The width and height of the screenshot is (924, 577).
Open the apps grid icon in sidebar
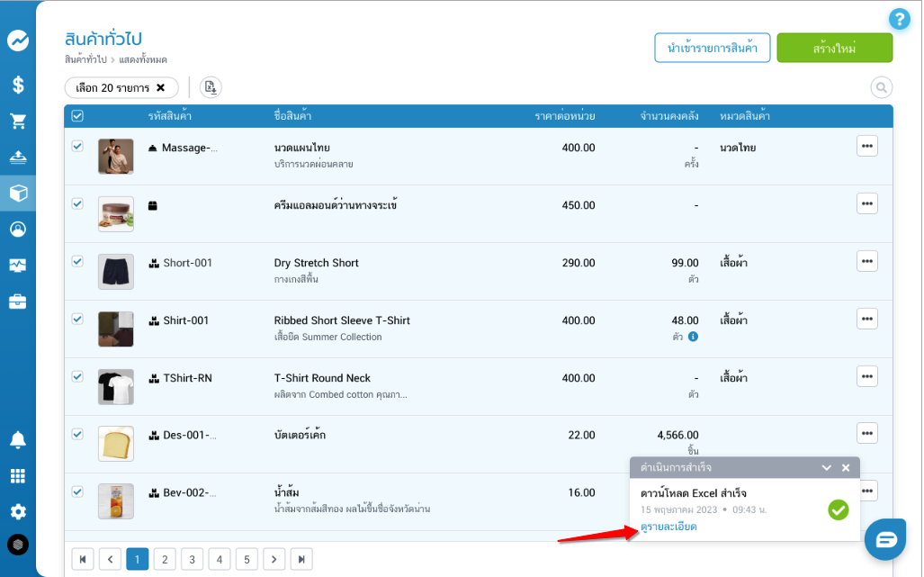pyautogui.click(x=18, y=476)
